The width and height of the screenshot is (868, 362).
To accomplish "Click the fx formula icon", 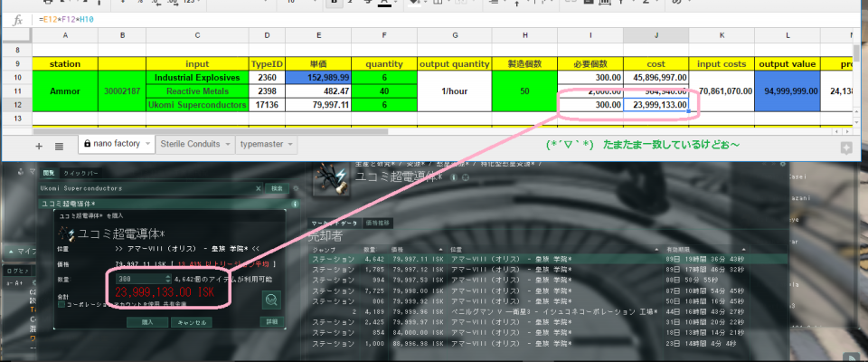I will click(x=18, y=20).
